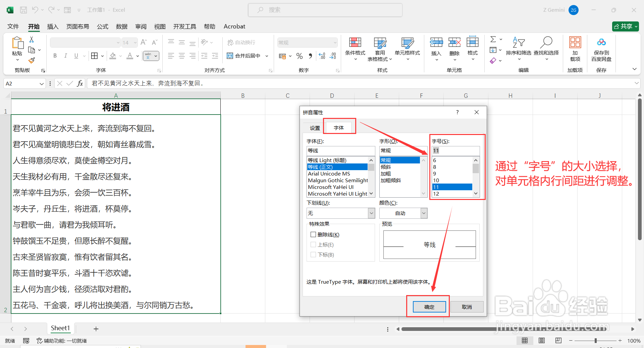The width and height of the screenshot is (644, 348).
Task: Click the Percent Style icon
Action: 300,56
